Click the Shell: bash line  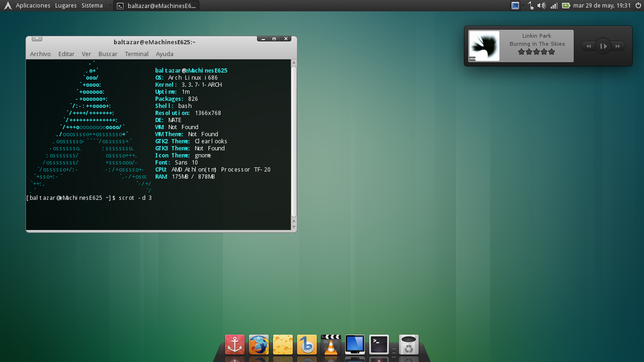(173, 106)
